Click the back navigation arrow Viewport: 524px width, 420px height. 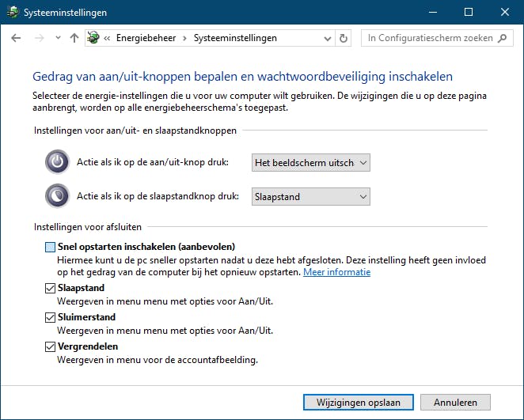click(x=17, y=38)
